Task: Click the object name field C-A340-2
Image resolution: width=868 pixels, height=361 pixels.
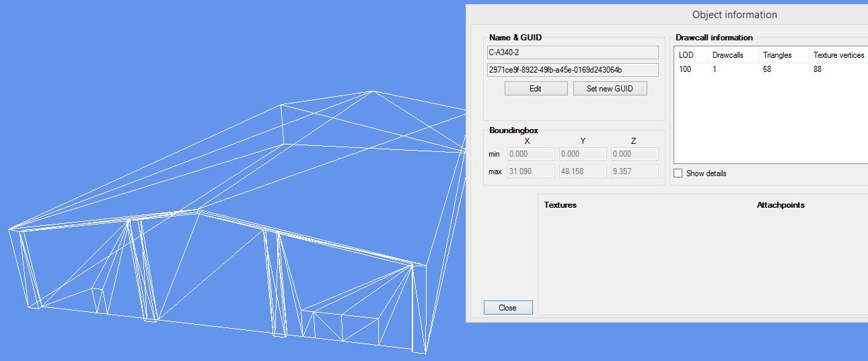Action: (x=573, y=52)
